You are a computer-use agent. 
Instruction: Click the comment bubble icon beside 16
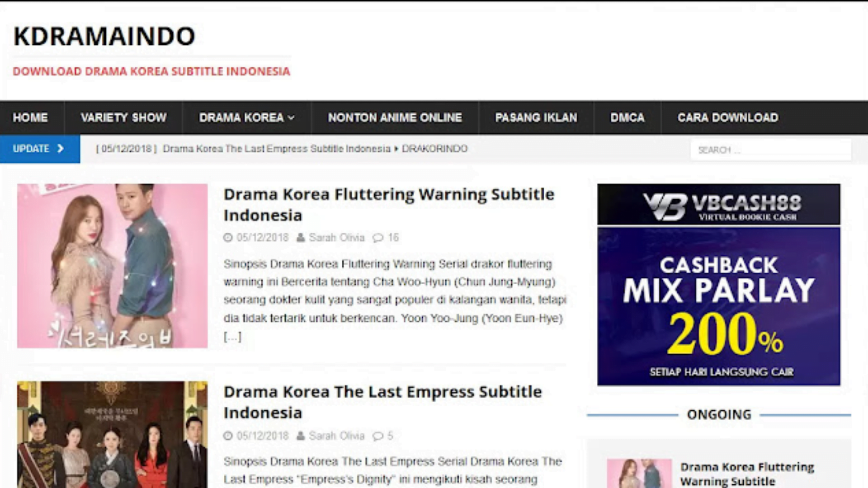click(378, 238)
